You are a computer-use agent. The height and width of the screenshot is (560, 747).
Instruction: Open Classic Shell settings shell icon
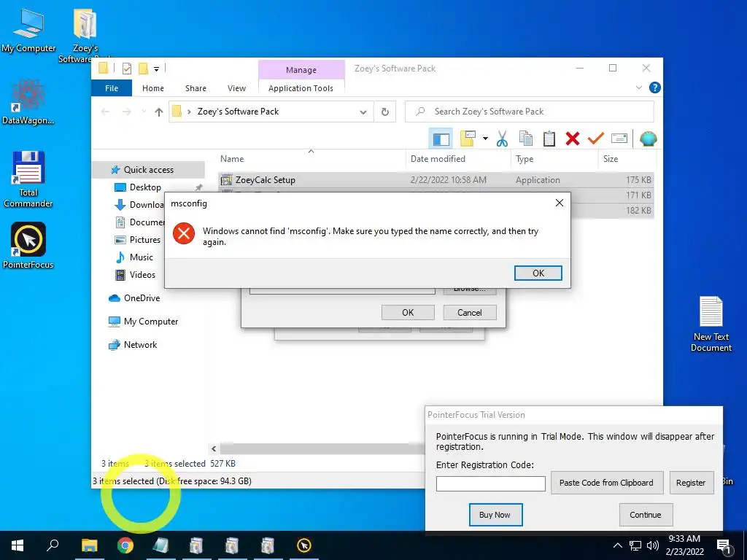pos(648,139)
